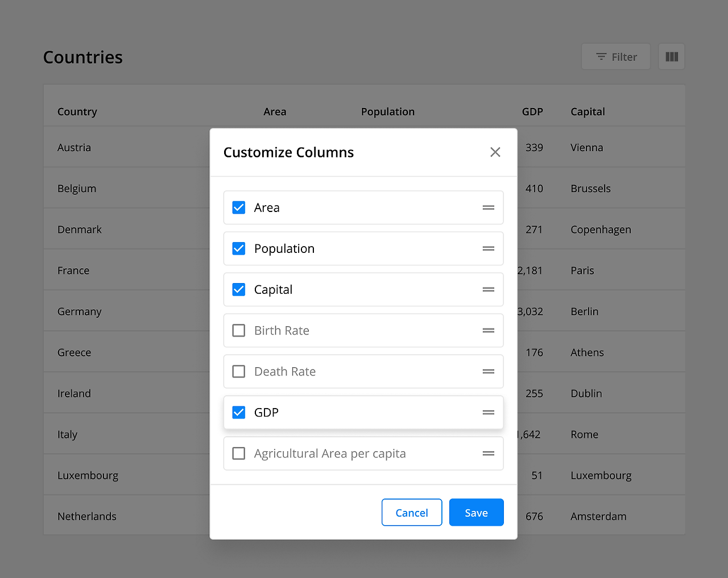Click the GDP row drag handle
This screenshot has height=578, width=728.
coord(488,412)
